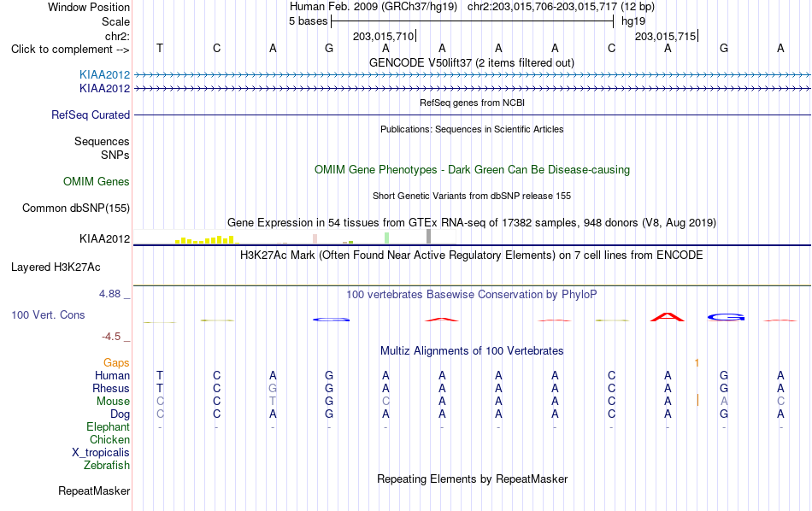Click base T in the complement sequence row
This screenshot has width=812, height=511.
click(160, 48)
